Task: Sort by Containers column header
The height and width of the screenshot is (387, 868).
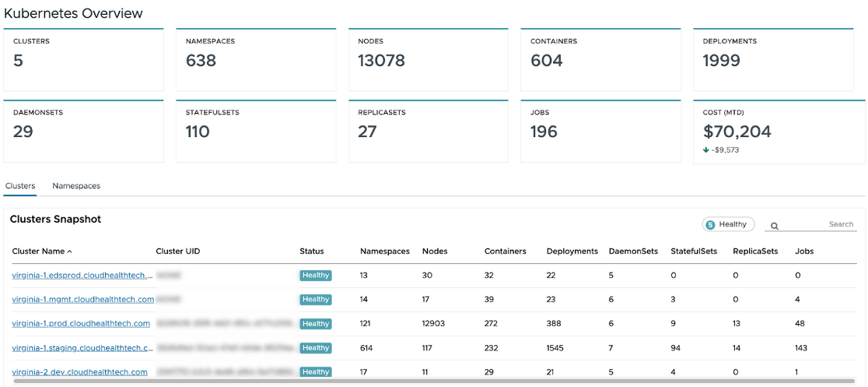Action: click(x=505, y=252)
